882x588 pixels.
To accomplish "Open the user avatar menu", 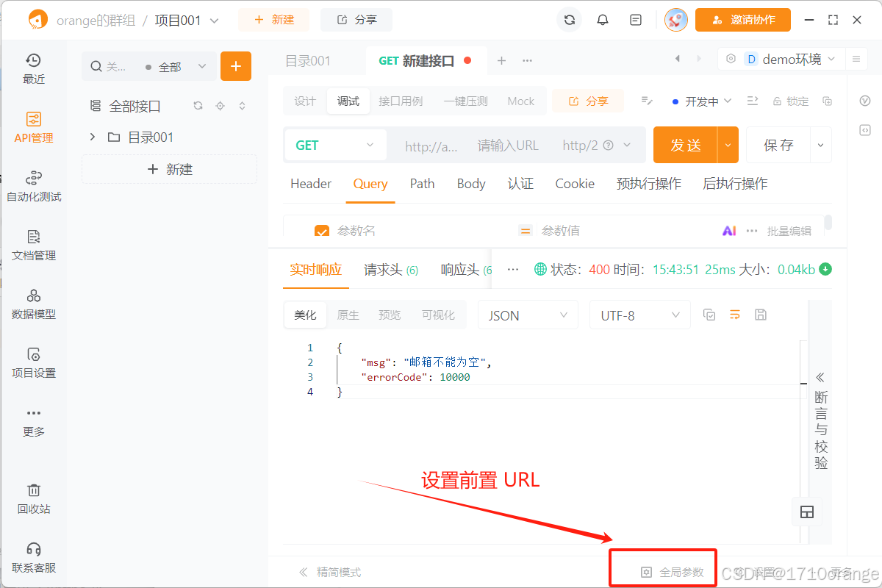I will point(676,20).
